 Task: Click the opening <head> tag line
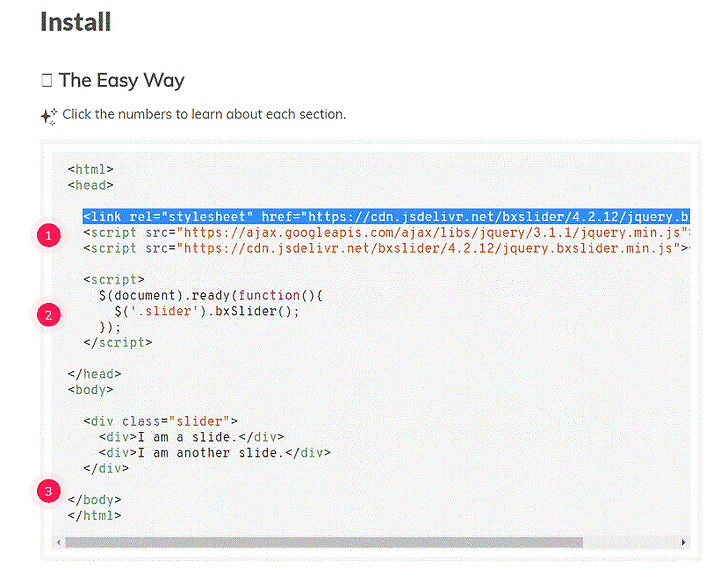[90, 185]
